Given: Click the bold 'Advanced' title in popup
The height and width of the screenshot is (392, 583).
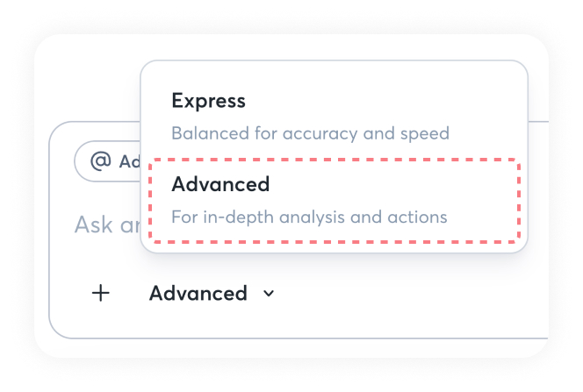Looking at the screenshot, I should tap(220, 184).
